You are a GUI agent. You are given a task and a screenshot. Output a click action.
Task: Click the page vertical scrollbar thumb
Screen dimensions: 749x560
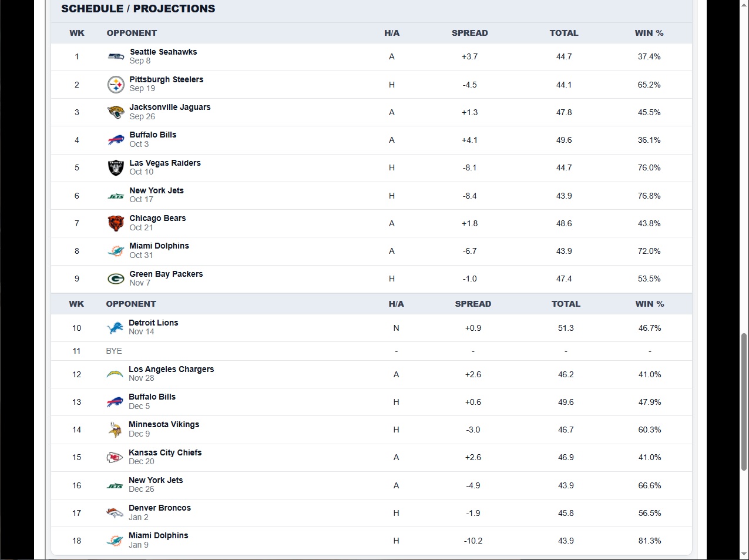pos(744,401)
